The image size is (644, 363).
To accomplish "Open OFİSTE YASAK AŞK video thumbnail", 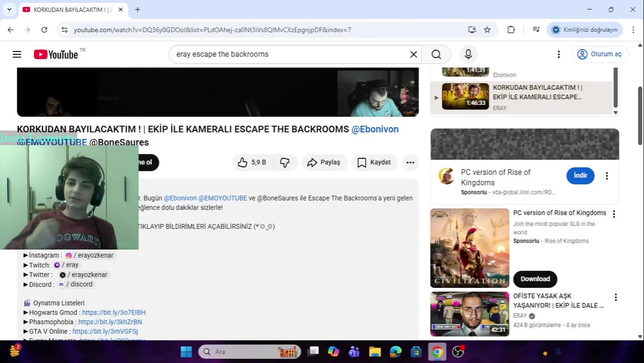I will pos(470,314).
